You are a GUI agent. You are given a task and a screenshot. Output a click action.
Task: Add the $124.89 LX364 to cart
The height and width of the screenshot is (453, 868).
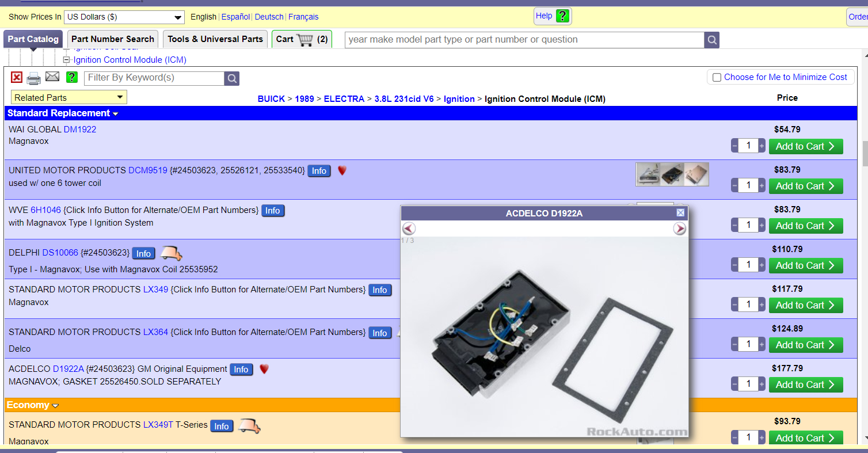pyautogui.click(x=806, y=345)
